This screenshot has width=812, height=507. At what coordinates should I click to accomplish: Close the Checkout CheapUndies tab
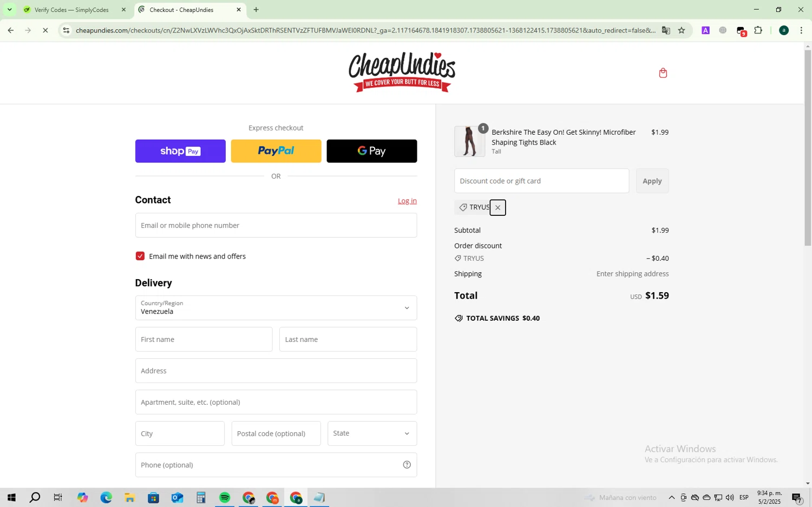pyautogui.click(x=239, y=10)
